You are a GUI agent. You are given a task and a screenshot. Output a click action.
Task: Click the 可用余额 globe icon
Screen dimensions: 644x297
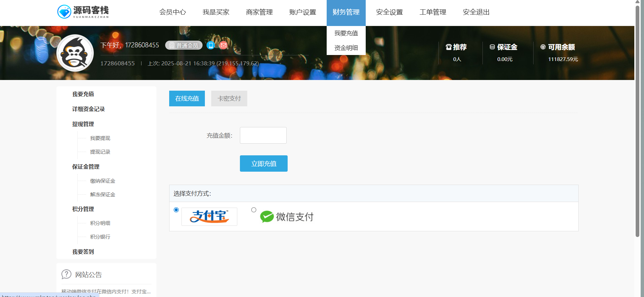(543, 47)
